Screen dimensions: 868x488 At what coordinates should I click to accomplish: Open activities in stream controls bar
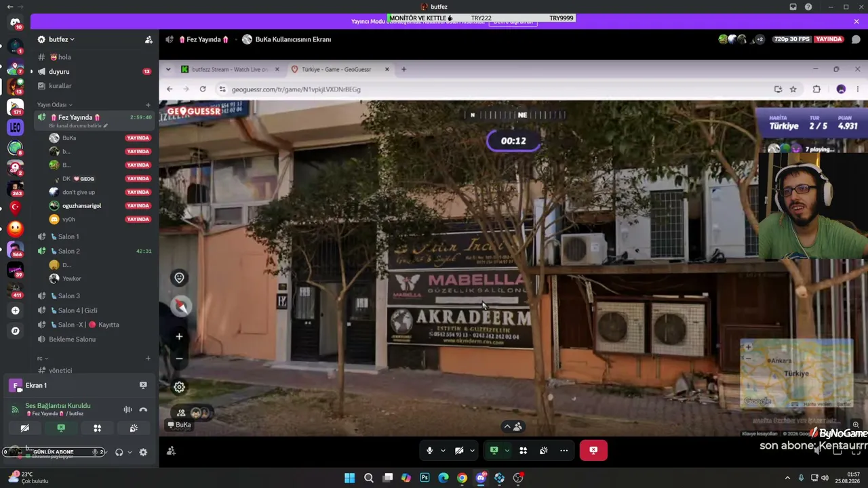tap(523, 450)
